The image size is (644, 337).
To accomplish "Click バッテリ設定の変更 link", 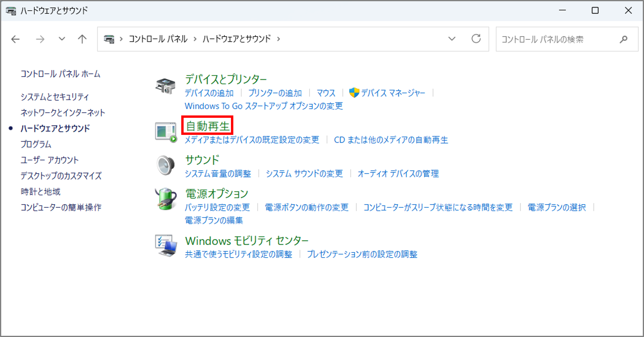I will point(217,207).
